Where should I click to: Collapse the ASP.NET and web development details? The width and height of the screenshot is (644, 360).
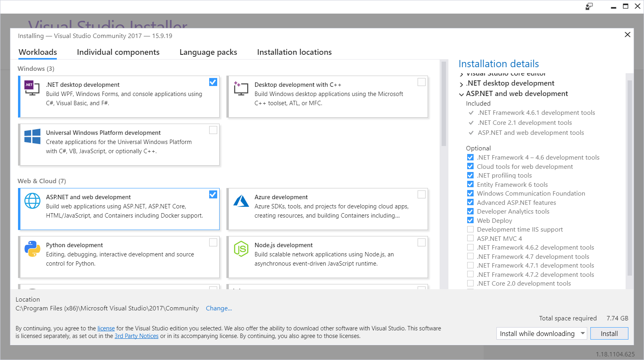pyautogui.click(x=462, y=94)
